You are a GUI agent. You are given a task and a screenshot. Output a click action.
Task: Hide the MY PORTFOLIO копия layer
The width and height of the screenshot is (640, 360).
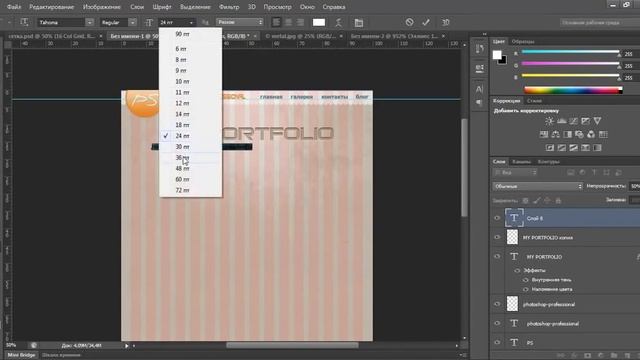pos(497,237)
